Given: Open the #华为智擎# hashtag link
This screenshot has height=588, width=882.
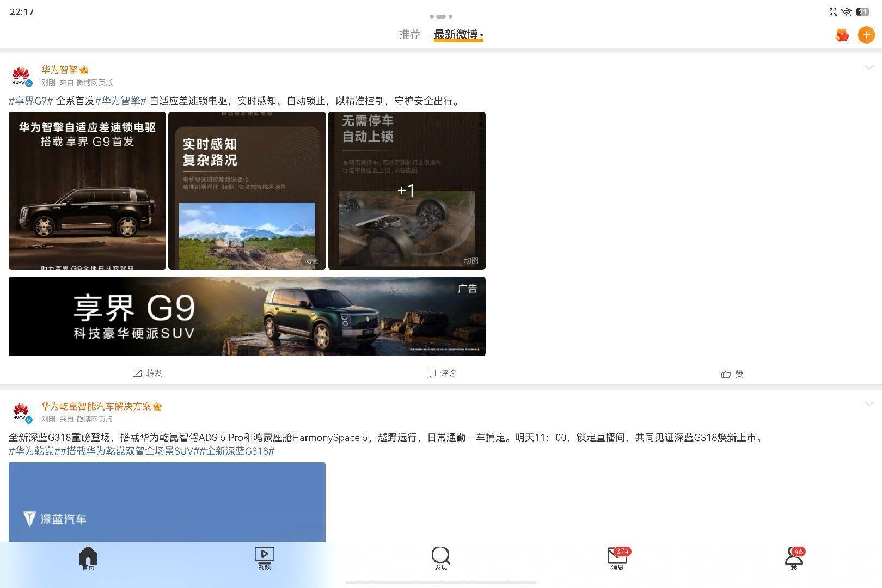Looking at the screenshot, I should click(121, 101).
